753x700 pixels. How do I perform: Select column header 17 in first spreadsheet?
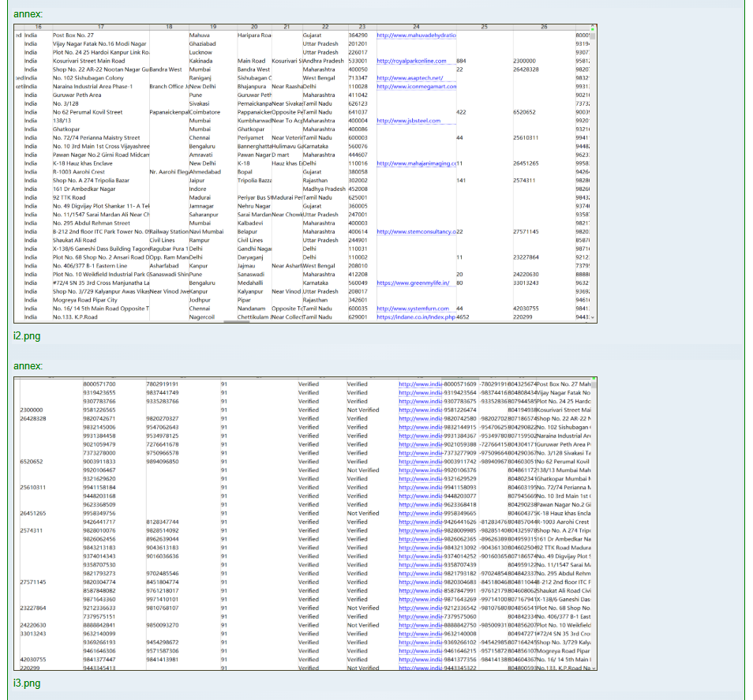(101, 27)
